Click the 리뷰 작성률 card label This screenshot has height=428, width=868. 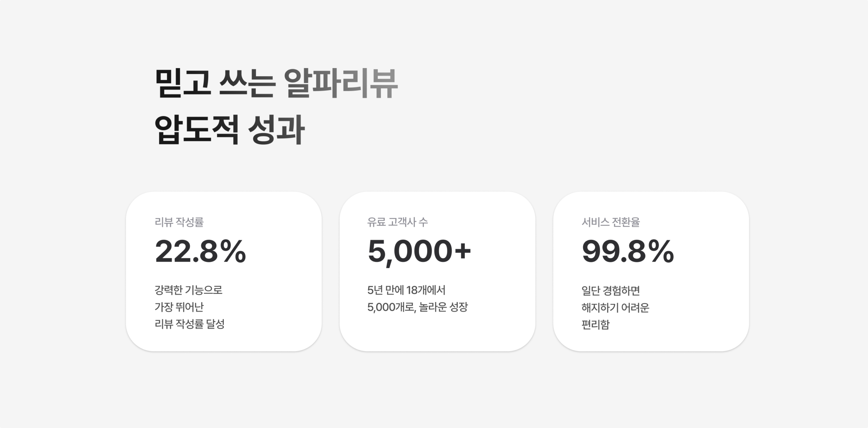tap(179, 222)
